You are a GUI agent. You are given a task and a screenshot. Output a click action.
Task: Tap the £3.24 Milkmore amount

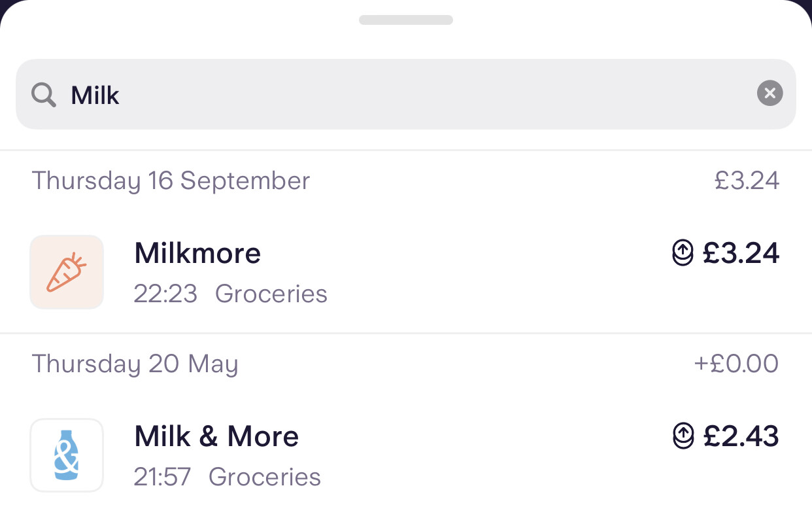(x=741, y=253)
